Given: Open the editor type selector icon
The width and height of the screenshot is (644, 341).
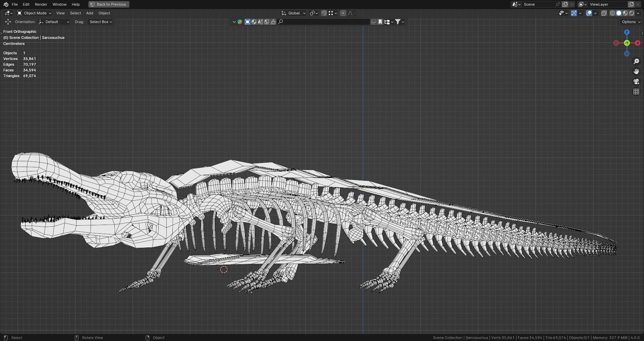Looking at the screenshot, I should (9, 13).
